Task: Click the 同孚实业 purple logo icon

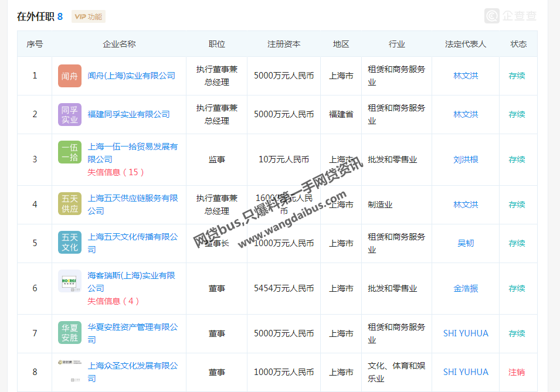Action: [70, 114]
